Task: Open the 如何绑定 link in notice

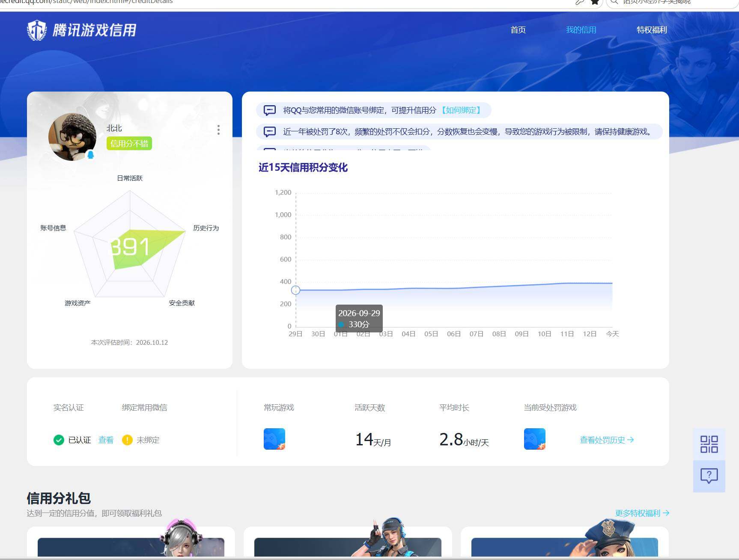Action: [461, 110]
